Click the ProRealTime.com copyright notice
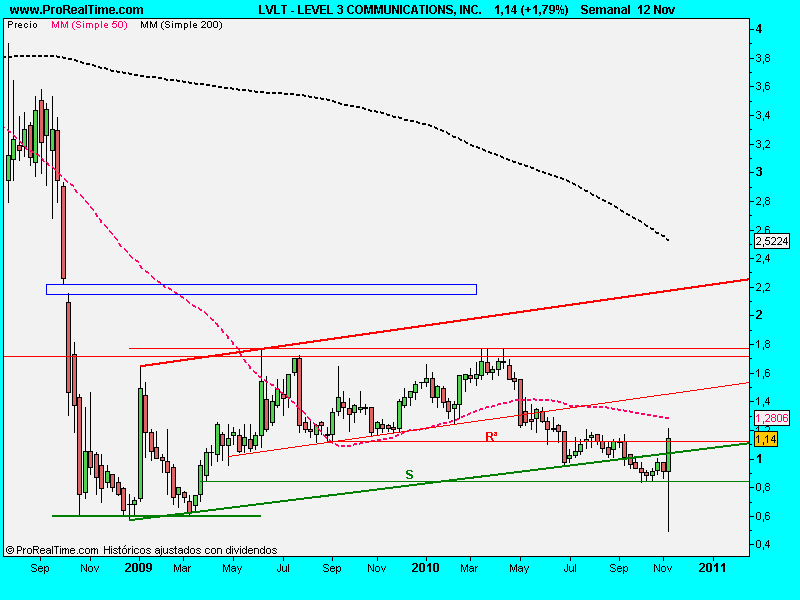 pyautogui.click(x=141, y=550)
